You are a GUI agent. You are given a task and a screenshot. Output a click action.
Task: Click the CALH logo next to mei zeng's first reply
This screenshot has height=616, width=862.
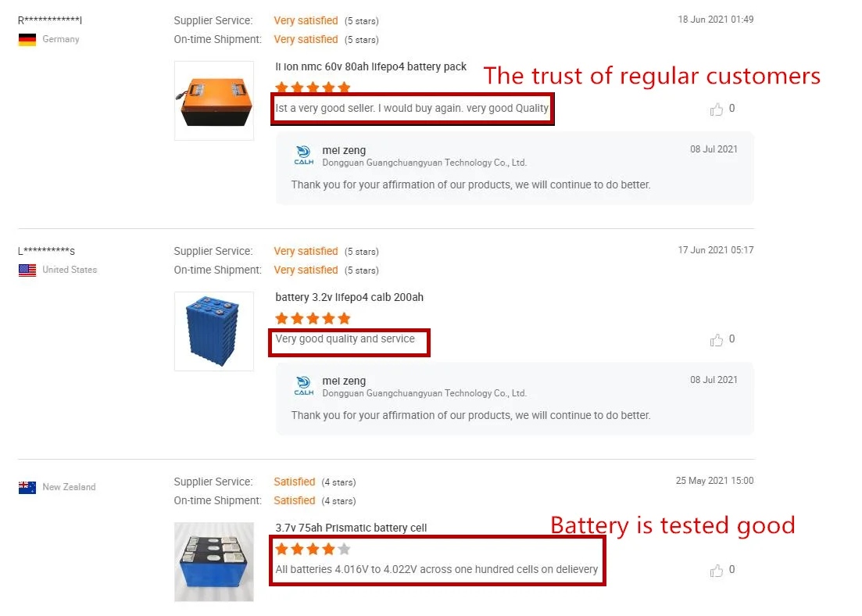(x=303, y=154)
